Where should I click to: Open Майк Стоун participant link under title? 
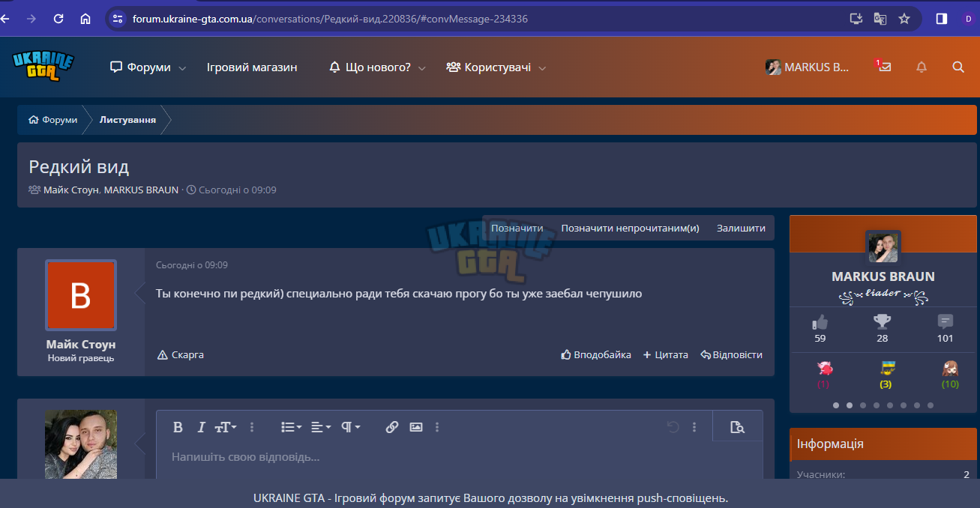coord(70,190)
